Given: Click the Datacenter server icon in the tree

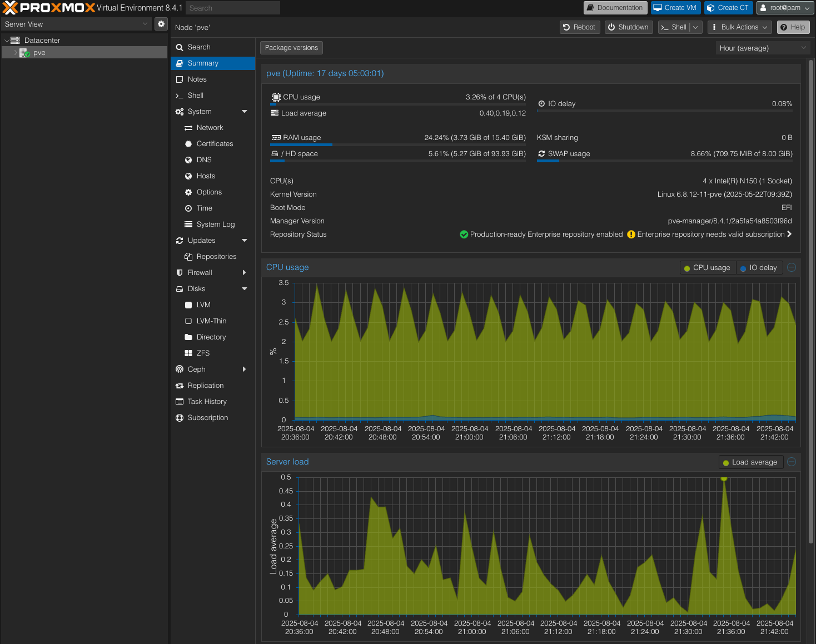Looking at the screenshot, I should pos(15,41).
